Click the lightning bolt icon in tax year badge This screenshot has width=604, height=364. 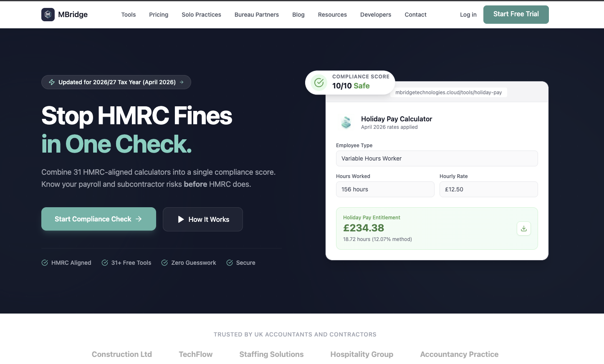[x=52, y=82]
